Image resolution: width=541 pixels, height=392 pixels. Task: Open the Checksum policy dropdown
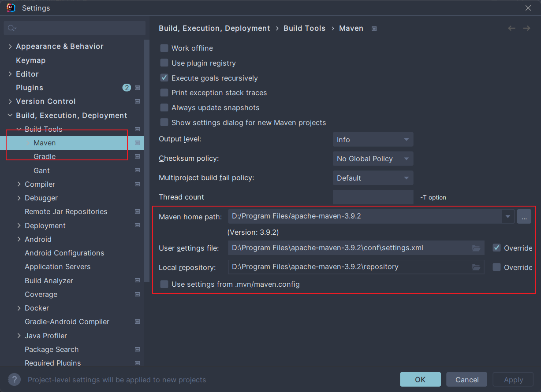[373, 159]
